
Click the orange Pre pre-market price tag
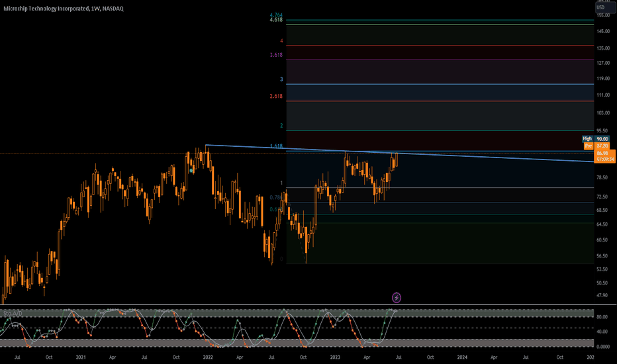point(589,146)
